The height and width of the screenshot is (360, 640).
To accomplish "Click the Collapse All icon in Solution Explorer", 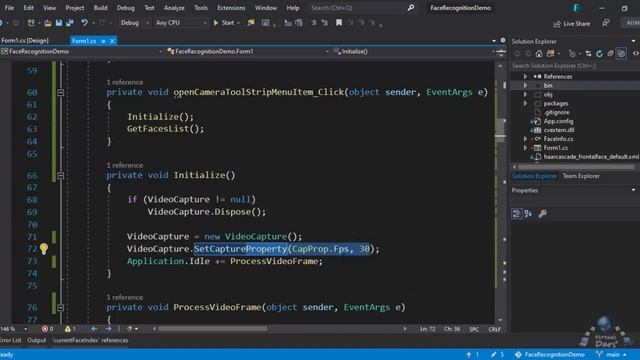I will click(x=610, y=53).
